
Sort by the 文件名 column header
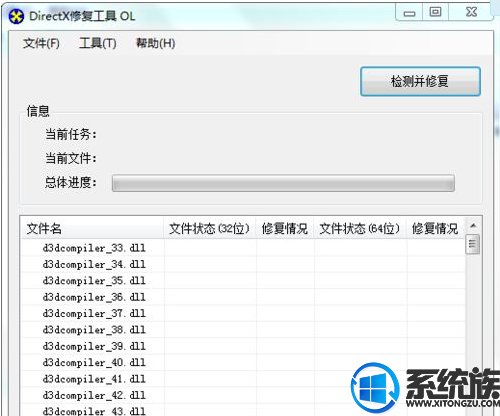92,228
